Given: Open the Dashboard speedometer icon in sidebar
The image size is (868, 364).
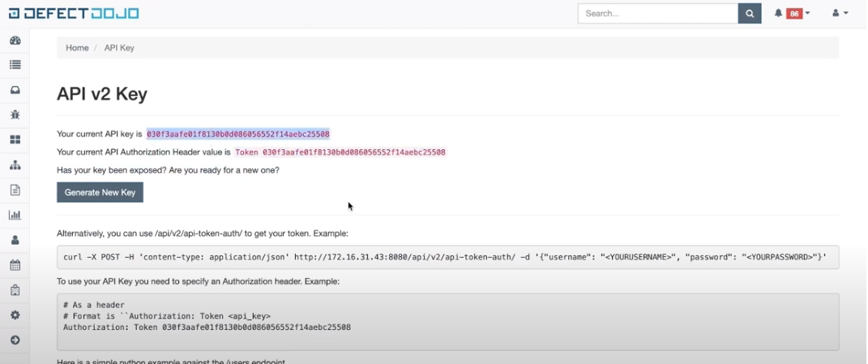Looking at the screenshot, I should [x=15, y=41].
